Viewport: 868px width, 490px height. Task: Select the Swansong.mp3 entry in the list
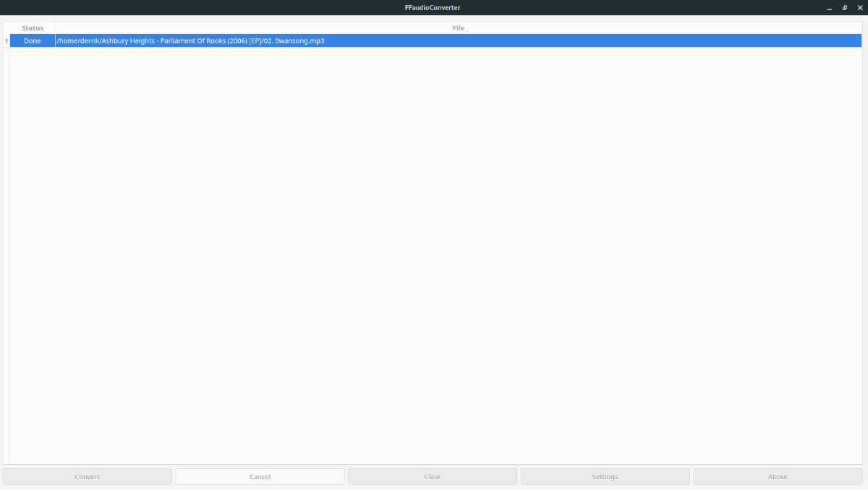pos(289,41)
